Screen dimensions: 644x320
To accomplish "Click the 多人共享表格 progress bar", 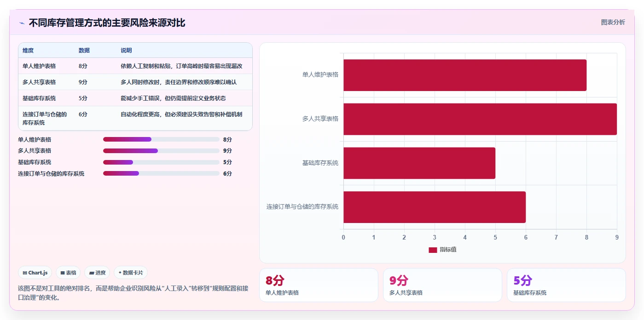I will point(161,151).
